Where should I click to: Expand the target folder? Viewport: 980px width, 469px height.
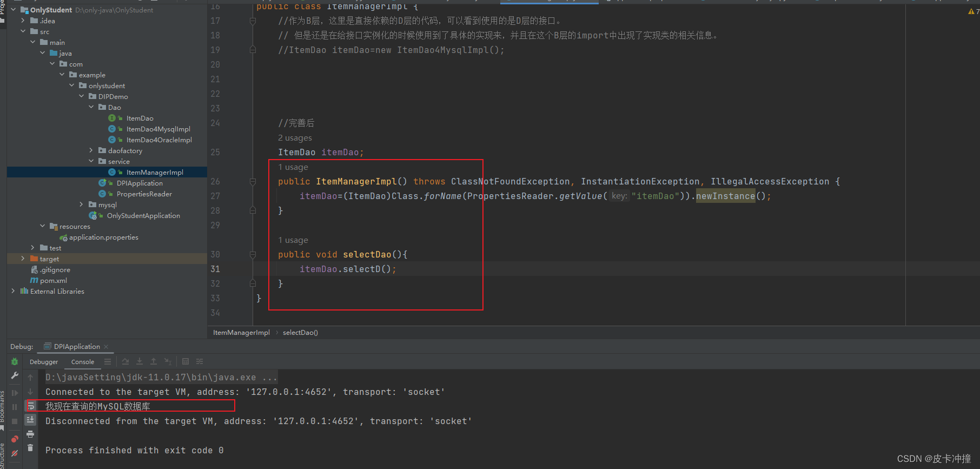[23, 259]
